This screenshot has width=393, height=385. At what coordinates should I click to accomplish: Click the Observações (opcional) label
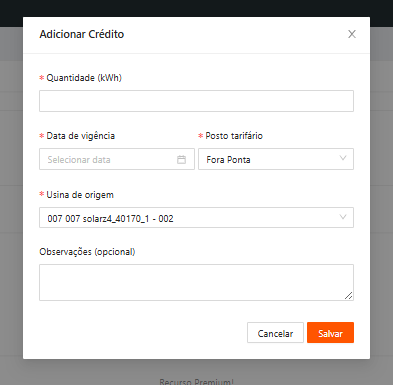(87, 252)
